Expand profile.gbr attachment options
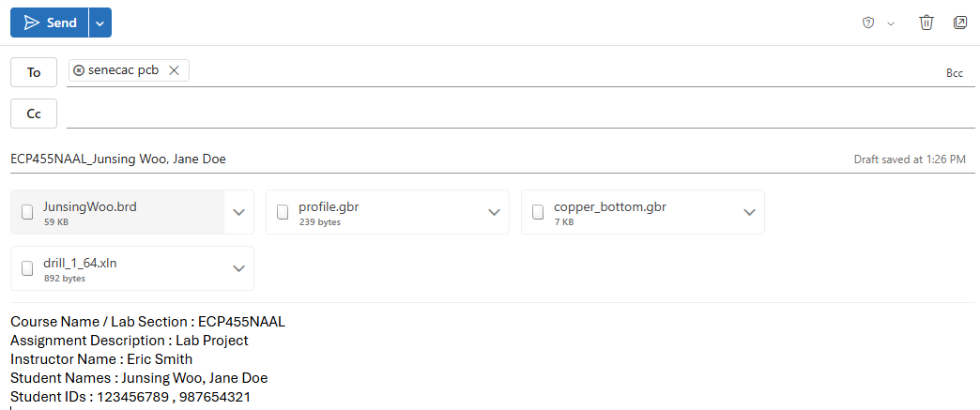The image size is (980, 410). coord(494,212)
